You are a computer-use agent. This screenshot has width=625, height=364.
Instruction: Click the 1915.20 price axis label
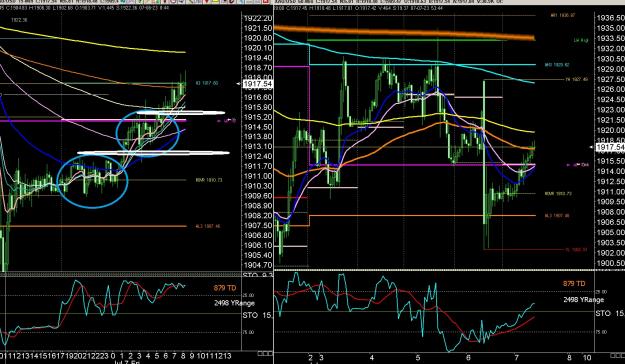click(257, 117)
